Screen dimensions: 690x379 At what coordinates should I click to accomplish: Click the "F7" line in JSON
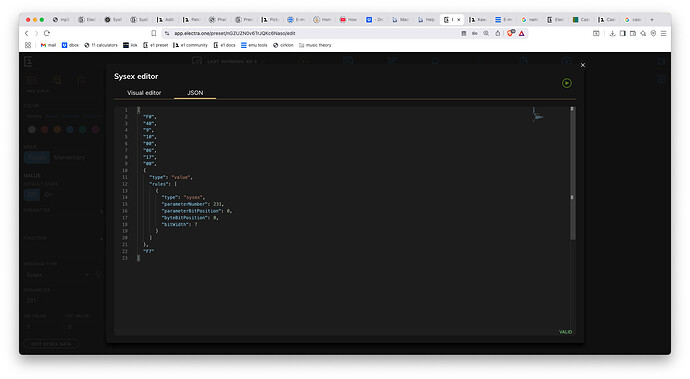pos(148,251)
